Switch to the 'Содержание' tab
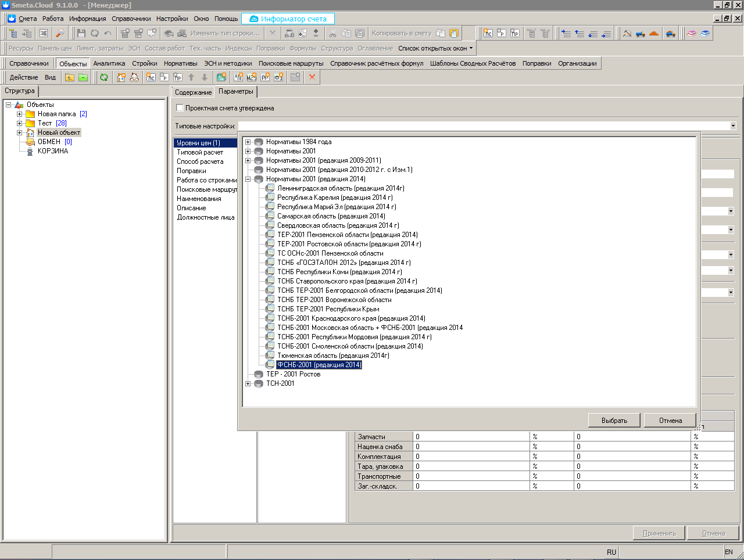This screenshot has width=744, height=560. click(x=193, y=92)
